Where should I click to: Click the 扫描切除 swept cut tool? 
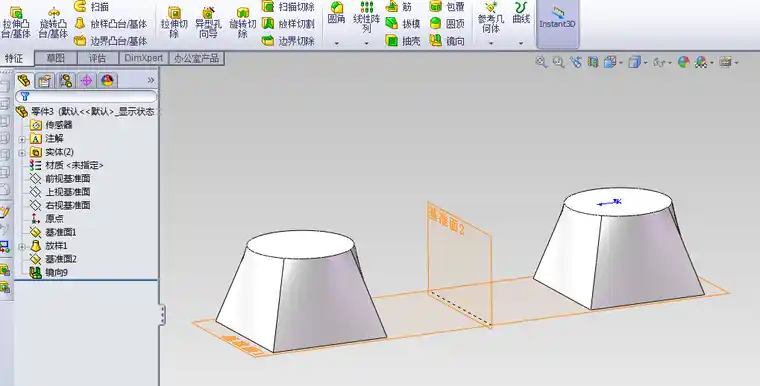pos(288,6)
